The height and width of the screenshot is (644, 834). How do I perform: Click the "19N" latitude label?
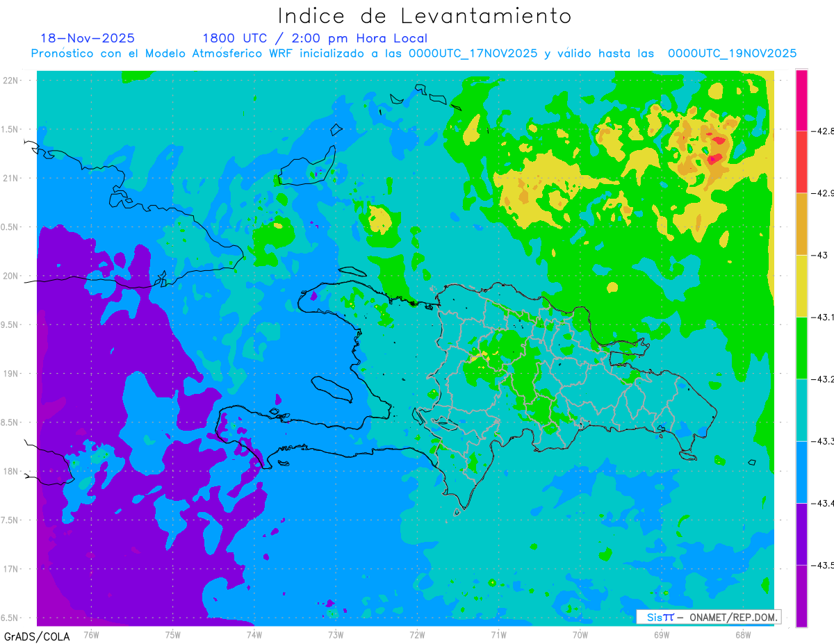pos(11,373)
